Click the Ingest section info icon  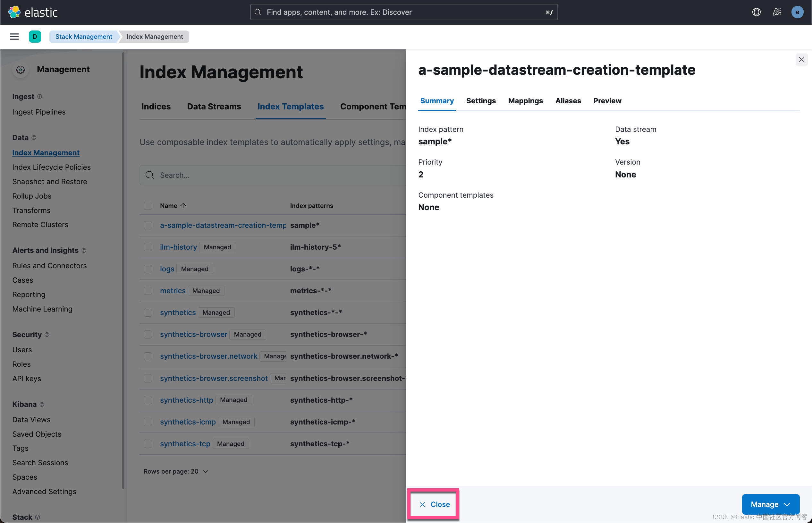(40, 97)
